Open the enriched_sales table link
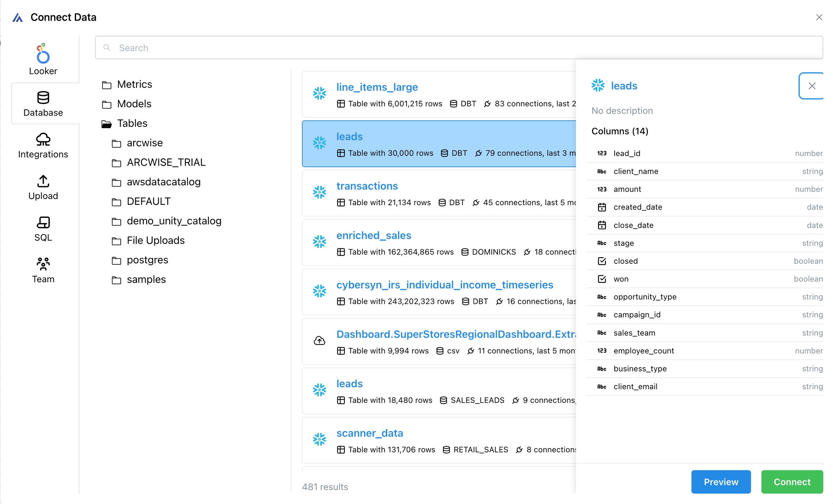This screenshot has width=833, height=504. [x=373, y=236]
